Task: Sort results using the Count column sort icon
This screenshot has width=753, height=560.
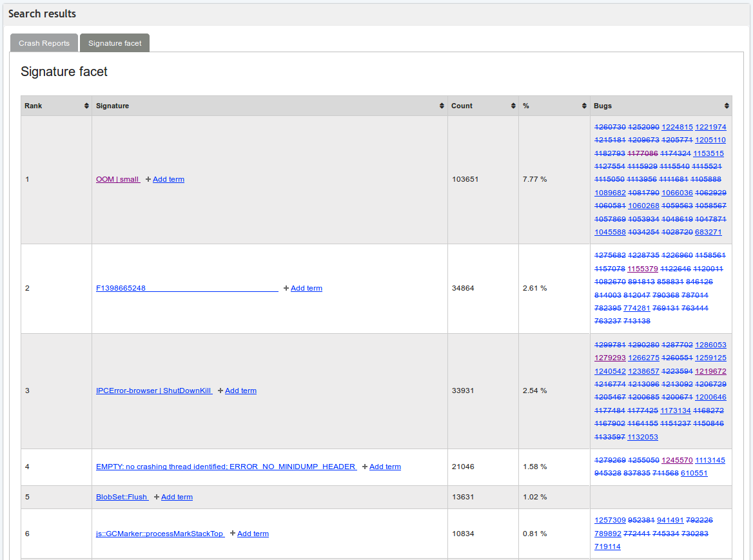Action: pyautogui.click(x=513, y=106)
